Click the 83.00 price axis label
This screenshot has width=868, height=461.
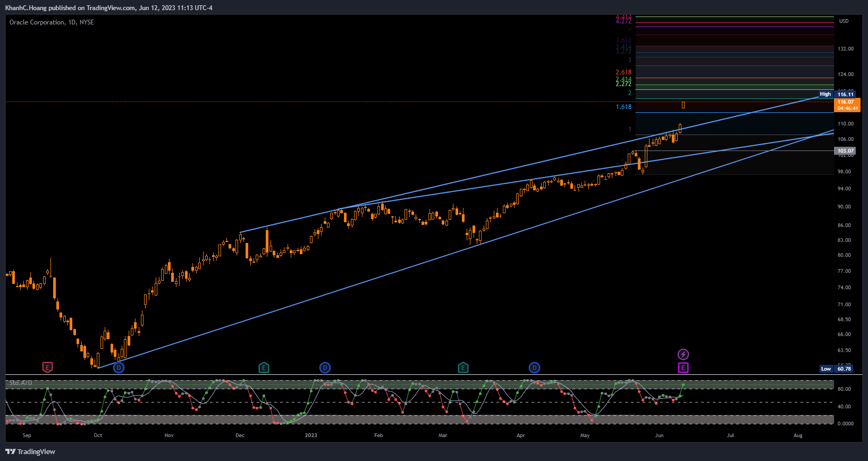coord(844,240)
